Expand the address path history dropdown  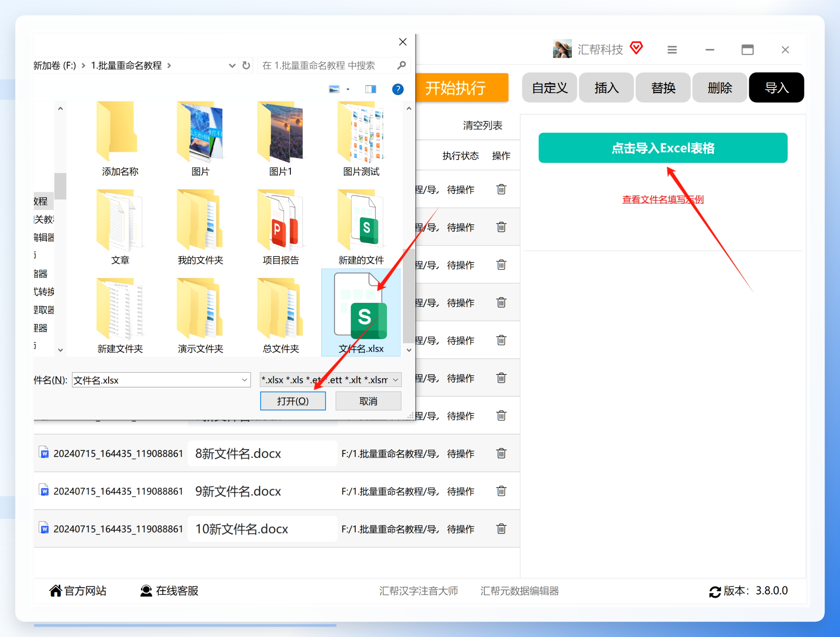(x=232, y=66)
